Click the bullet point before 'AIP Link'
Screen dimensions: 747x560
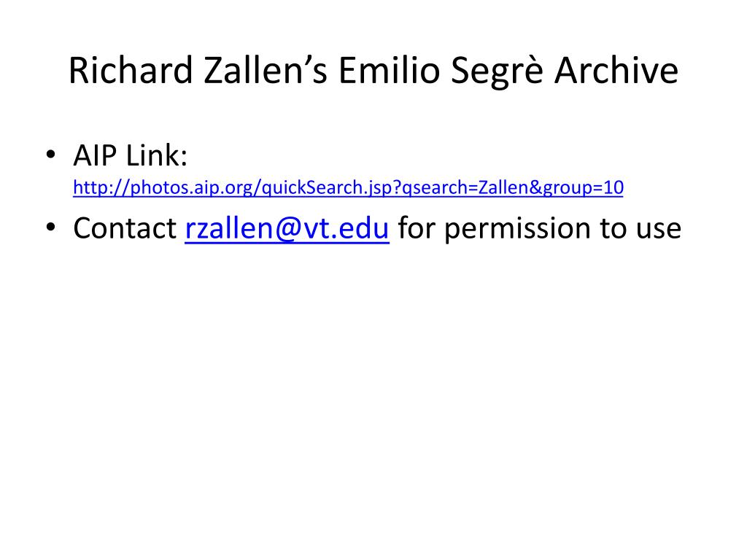click(51, 155)
